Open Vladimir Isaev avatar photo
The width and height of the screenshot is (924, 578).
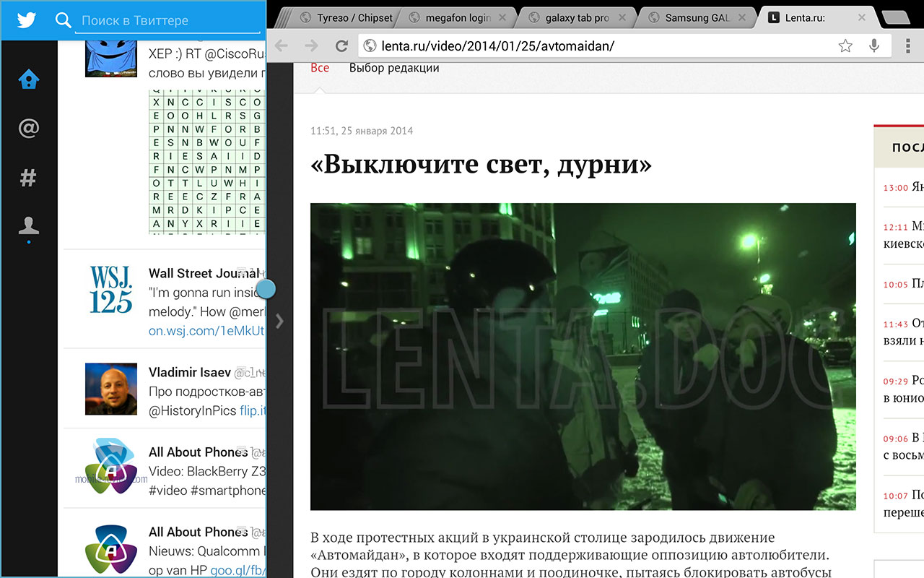(111, 389)
